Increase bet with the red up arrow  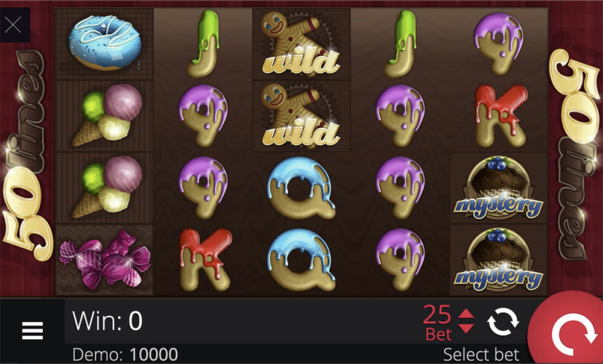(x=466, y=313)
